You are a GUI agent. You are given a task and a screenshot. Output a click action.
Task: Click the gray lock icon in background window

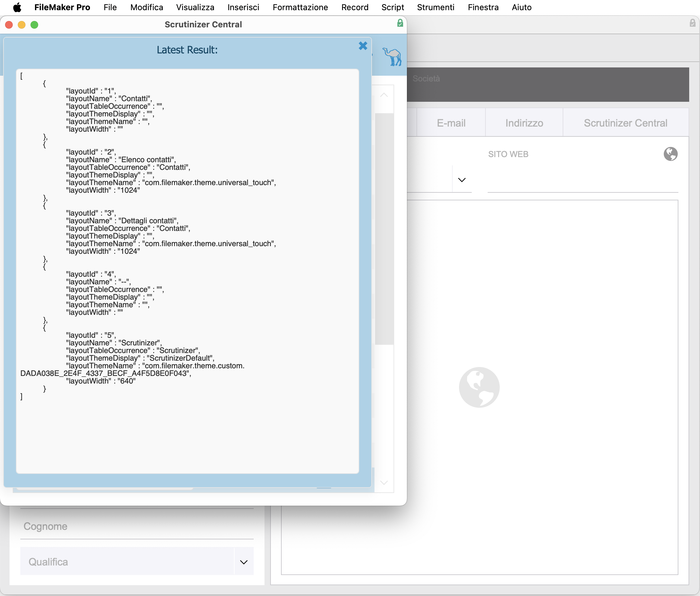(693, 23)
